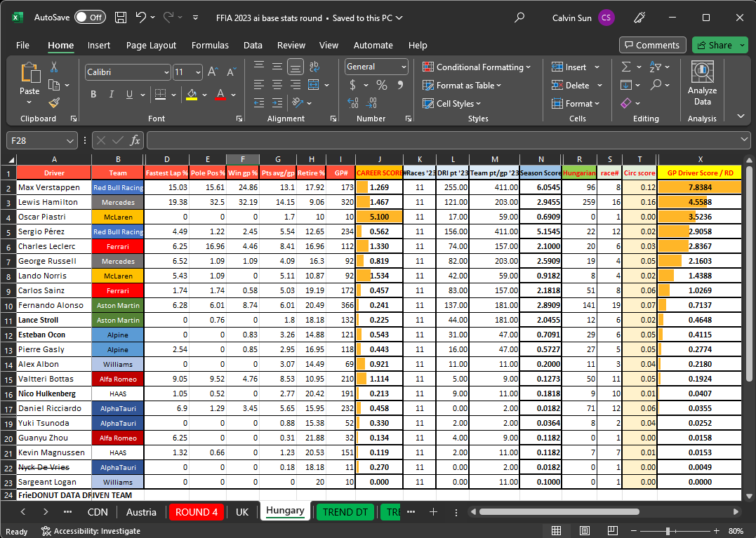Click the Clear eraser icon in Editing
Image resolution: width=756 pixels, height=538 pixels.
[626, 103]
